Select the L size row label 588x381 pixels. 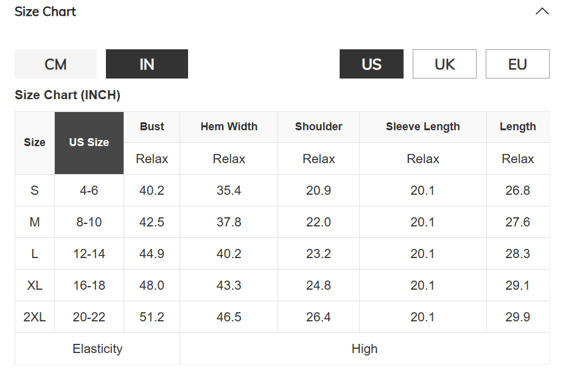coord(35,254)
